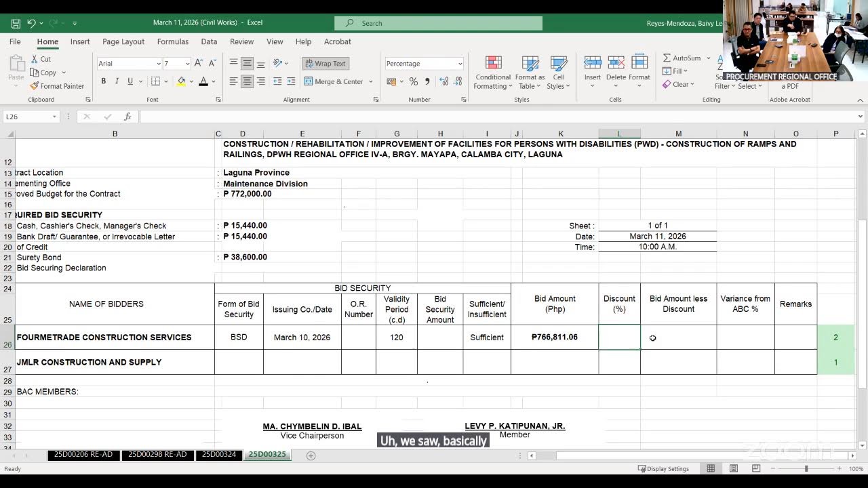Open Font dialog launcher
Viewport: 868px width, 488px height.
[218, 100]
